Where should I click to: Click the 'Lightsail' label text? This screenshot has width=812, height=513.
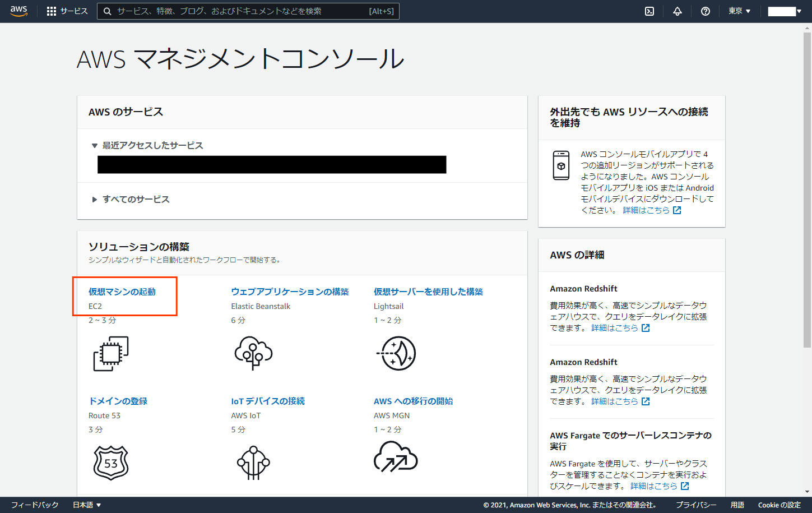388,306
